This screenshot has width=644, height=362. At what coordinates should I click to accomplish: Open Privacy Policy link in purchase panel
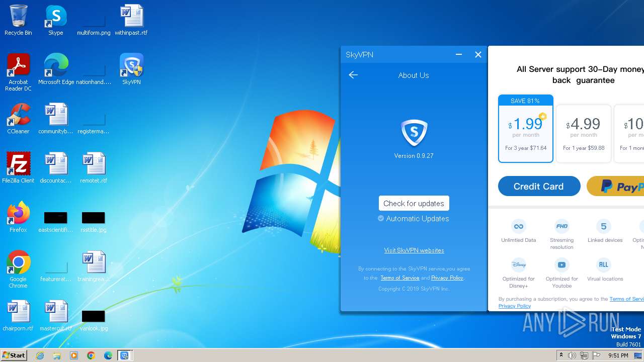point(515,306)
